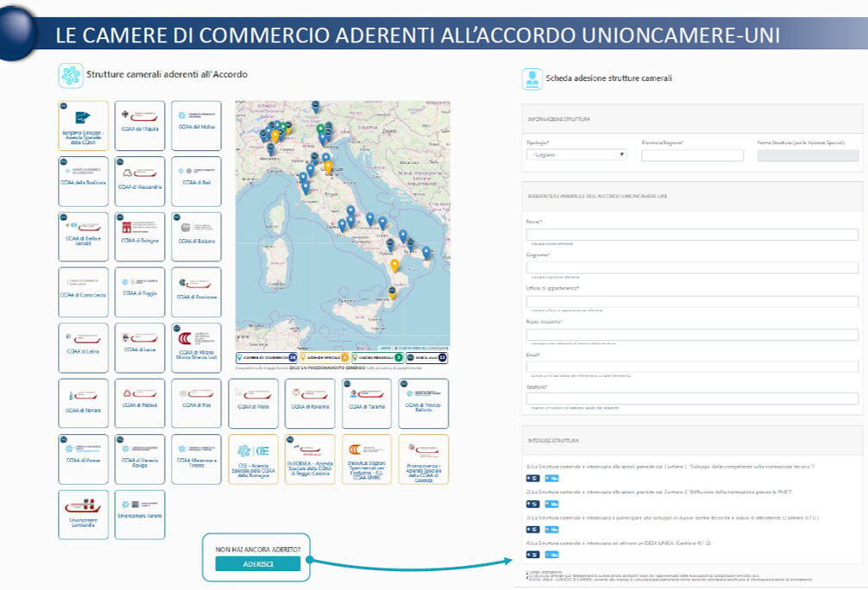Open the IN.FORM.A. Reggio Calabria card
868x590 pixels.
pyautogui.click(x=310, y=460)
